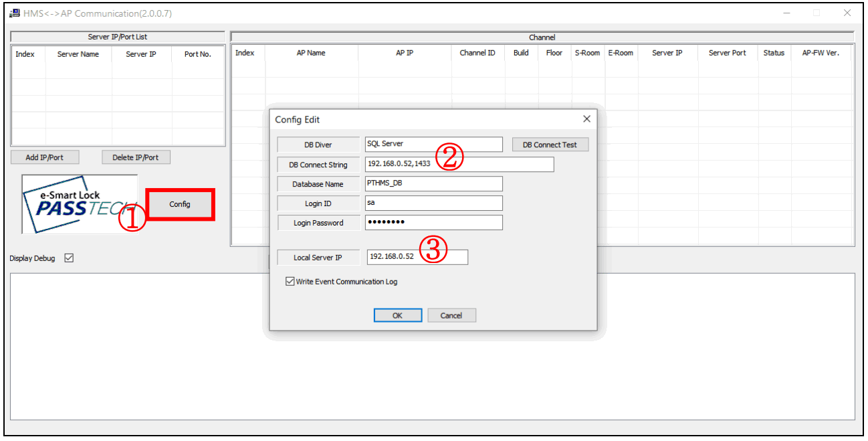Viewport: 868px width, 441px height.
Task: Click S-Room column header
Action: [587, 53]
